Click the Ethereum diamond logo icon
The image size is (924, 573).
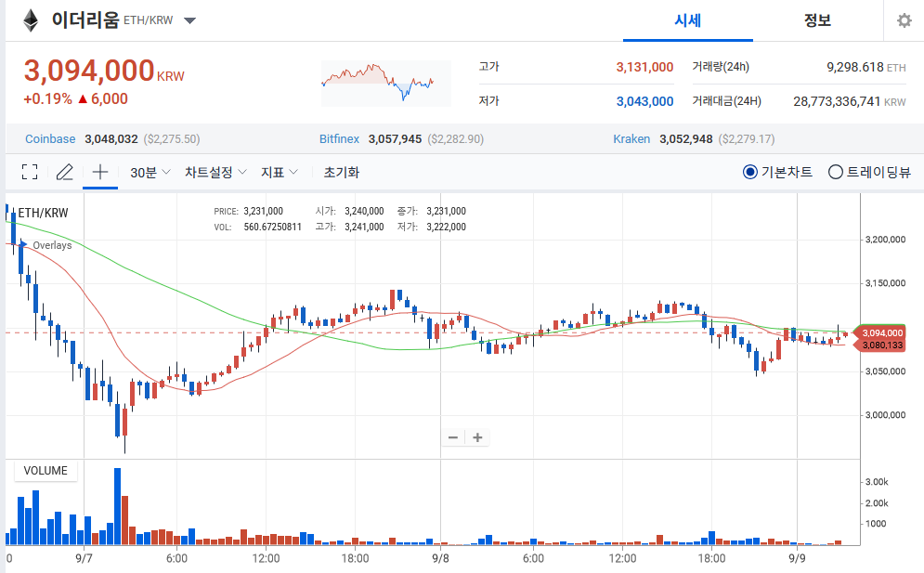(31, 20)
